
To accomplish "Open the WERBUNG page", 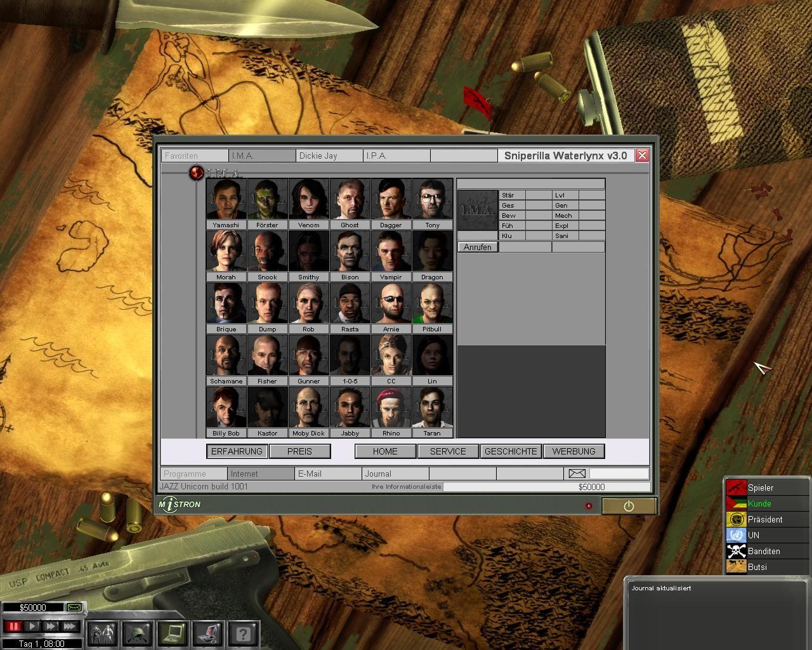I will click(573, 451).
